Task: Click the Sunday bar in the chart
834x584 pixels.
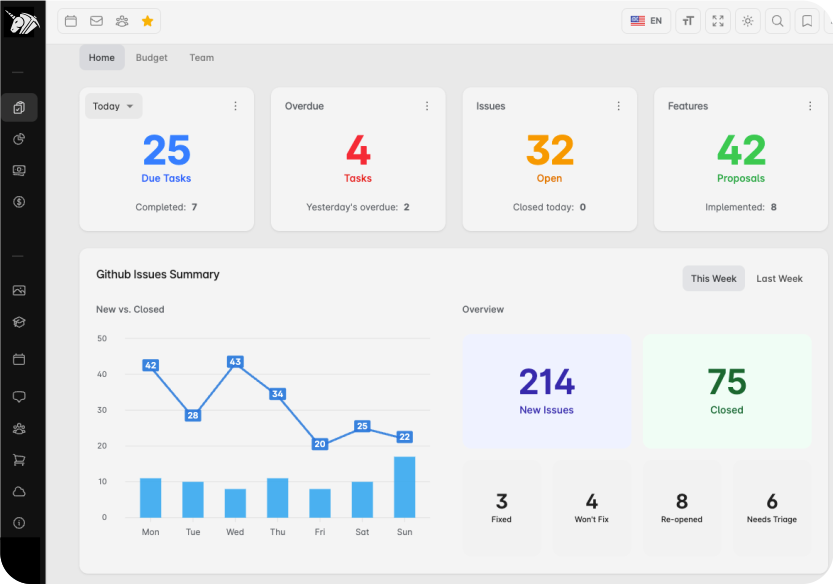Action: click(404, 487)
